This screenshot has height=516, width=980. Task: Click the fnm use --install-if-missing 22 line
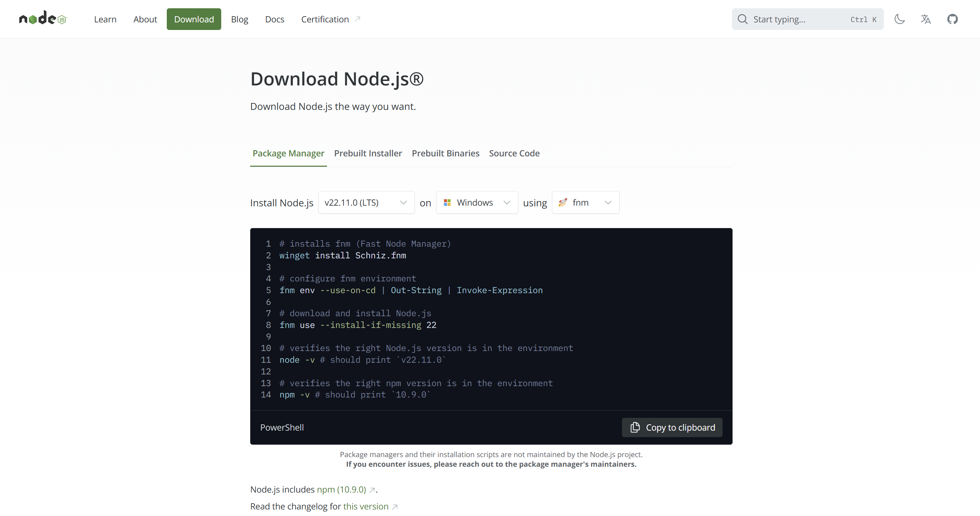(358, 325)
